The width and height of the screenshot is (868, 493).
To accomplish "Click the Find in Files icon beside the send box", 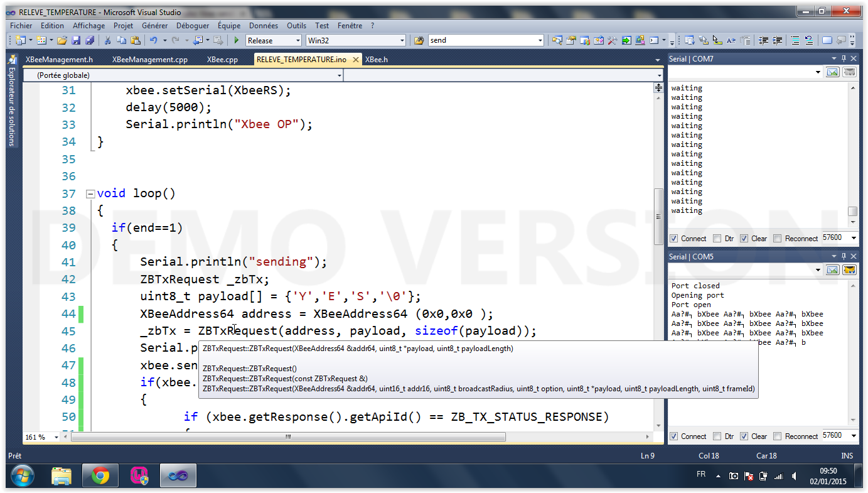I will click(x=419, y=40).
